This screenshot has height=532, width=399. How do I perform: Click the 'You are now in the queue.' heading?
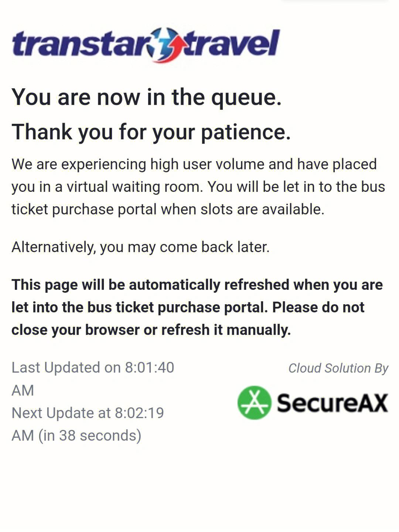[x=147, y=98]
